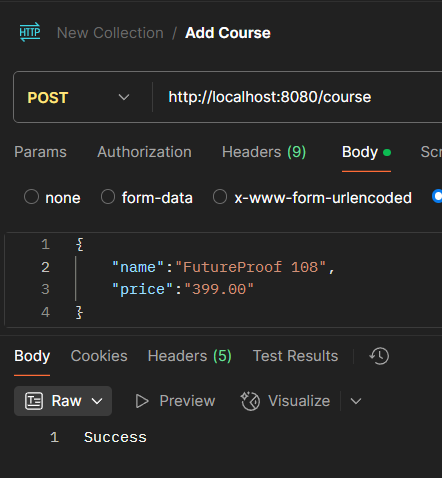Open the Test Results tab
The image size is (442, 478).
click(x=296, y=356)
